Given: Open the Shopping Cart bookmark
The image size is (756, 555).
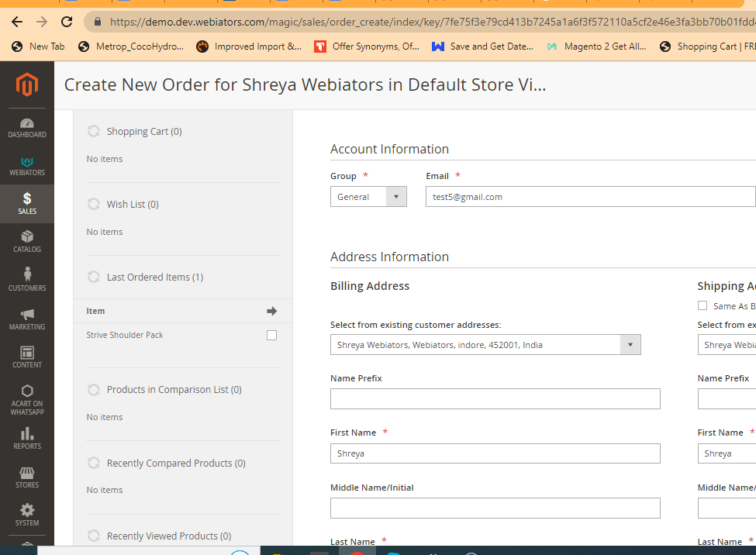Looking at the screenshot, I should click(x=707, y=47).
